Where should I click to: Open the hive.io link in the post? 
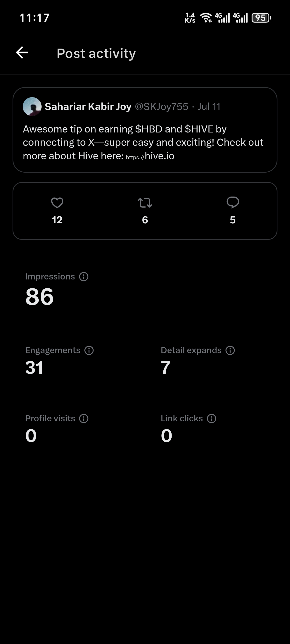[150, 156]
